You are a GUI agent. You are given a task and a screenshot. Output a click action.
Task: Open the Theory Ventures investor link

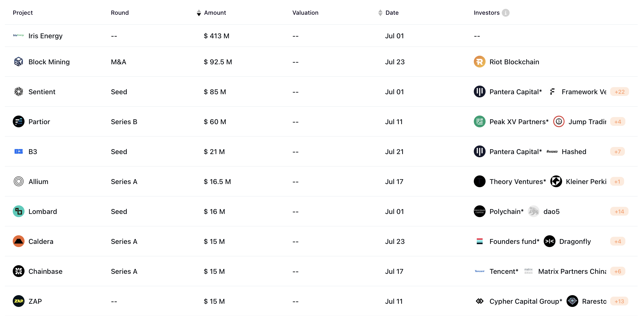pos(517,182)
